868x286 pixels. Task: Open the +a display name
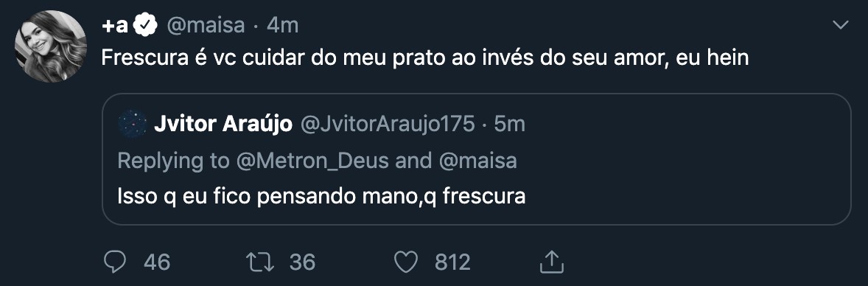(x=115, y=26)
